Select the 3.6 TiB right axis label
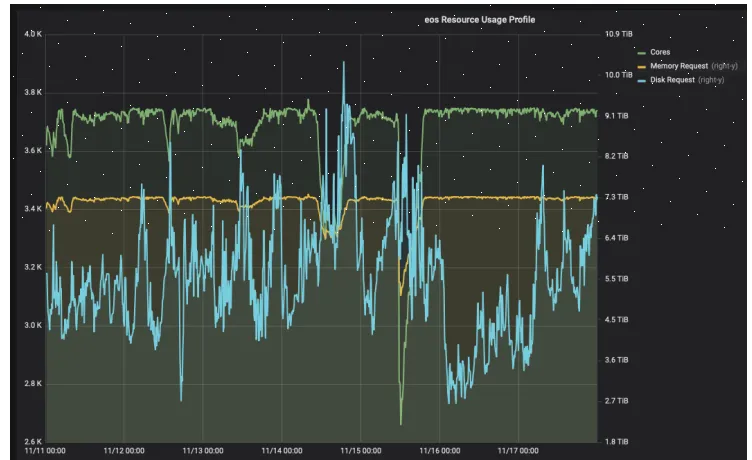 tap(617, 360)
